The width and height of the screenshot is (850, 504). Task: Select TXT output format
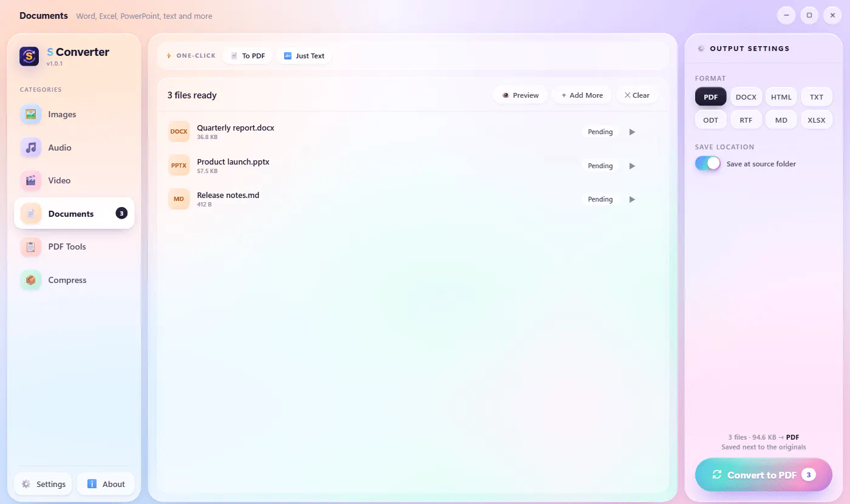(x=816, y=97)
